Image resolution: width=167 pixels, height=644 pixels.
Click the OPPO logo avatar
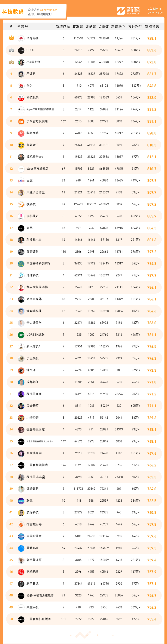pyautogui.click(x=21, y=50)
